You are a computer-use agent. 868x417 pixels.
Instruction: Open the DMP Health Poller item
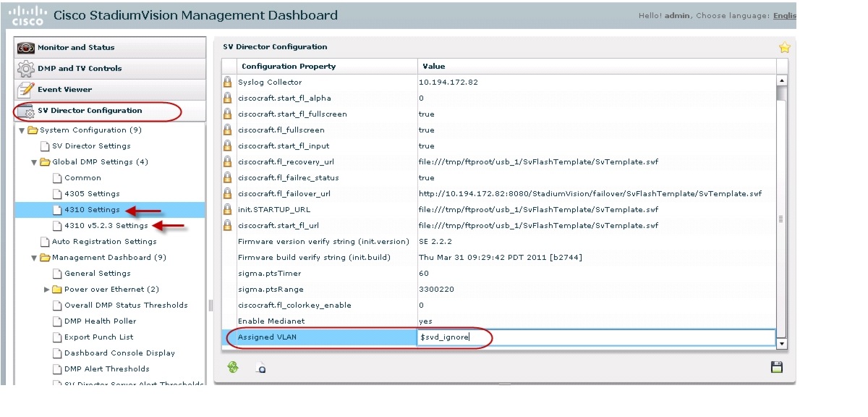[100, 321]
